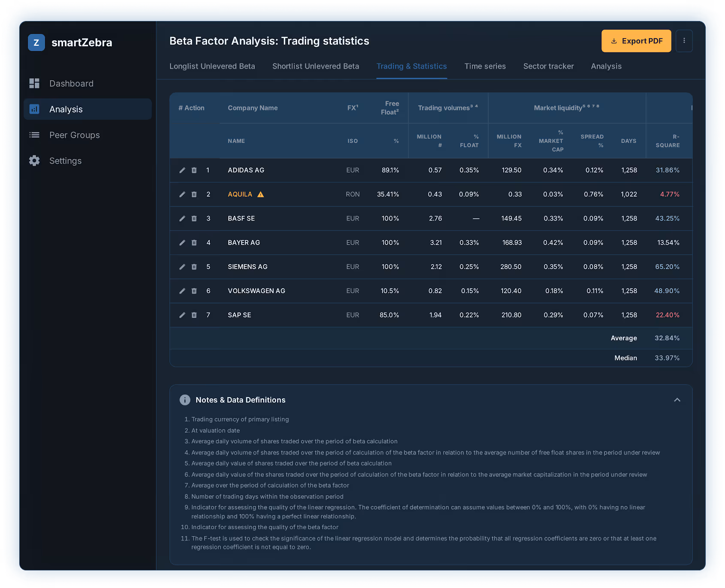Delete the ADIDAS AG row
The image size is (725, 588).
(x=194, y=170)
